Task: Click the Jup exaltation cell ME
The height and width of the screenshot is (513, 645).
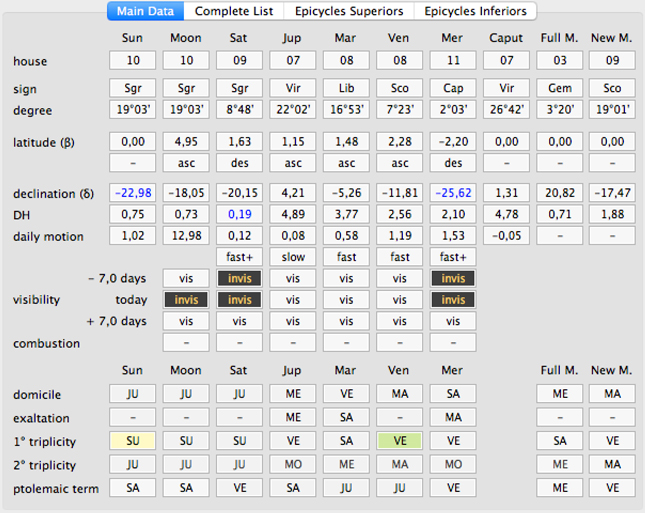Action: pos(293,417)
